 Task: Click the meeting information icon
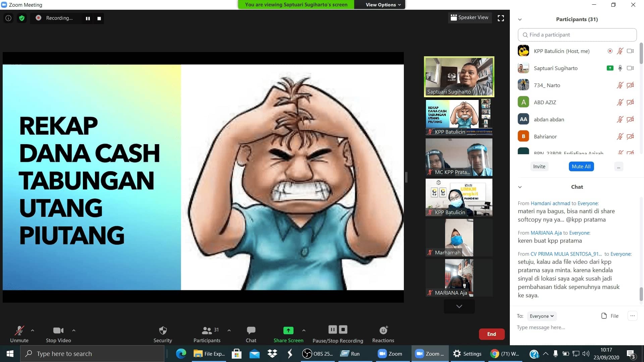8,18
